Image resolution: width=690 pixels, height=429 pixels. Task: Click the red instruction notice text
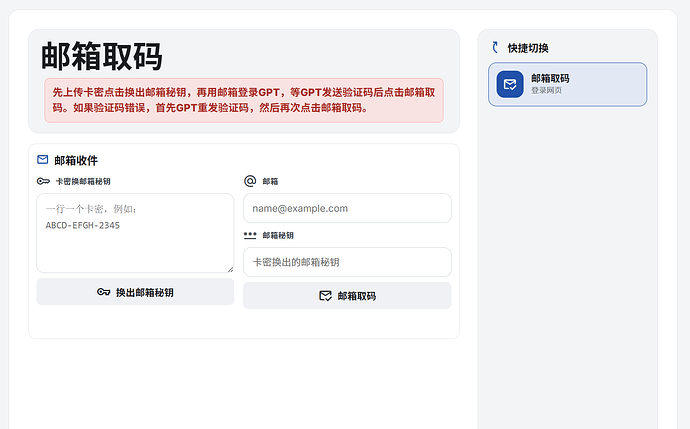click(x=244, y=100)
